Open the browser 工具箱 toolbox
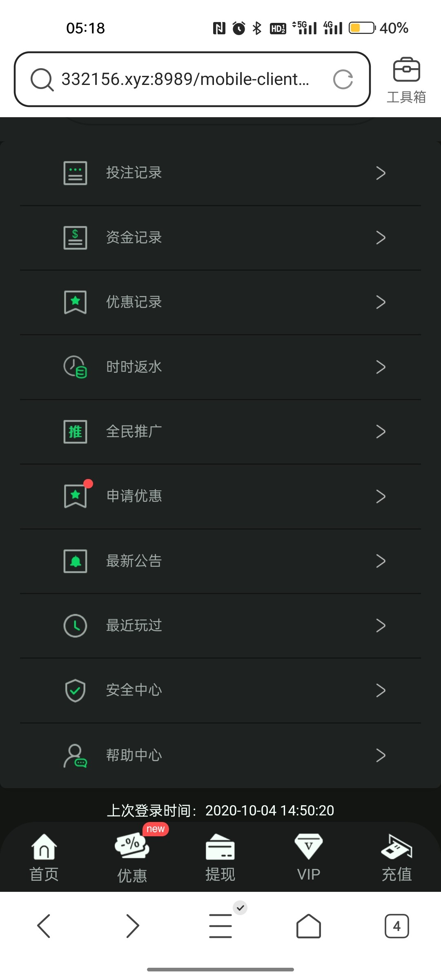The height and width of the screenshot is (980, 441). click(x=406, y=80)
